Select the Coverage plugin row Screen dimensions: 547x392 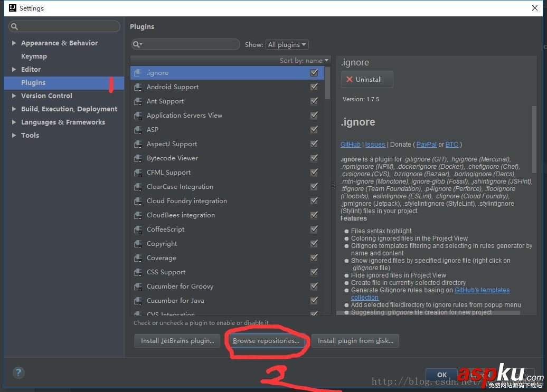tap(227, 258)
